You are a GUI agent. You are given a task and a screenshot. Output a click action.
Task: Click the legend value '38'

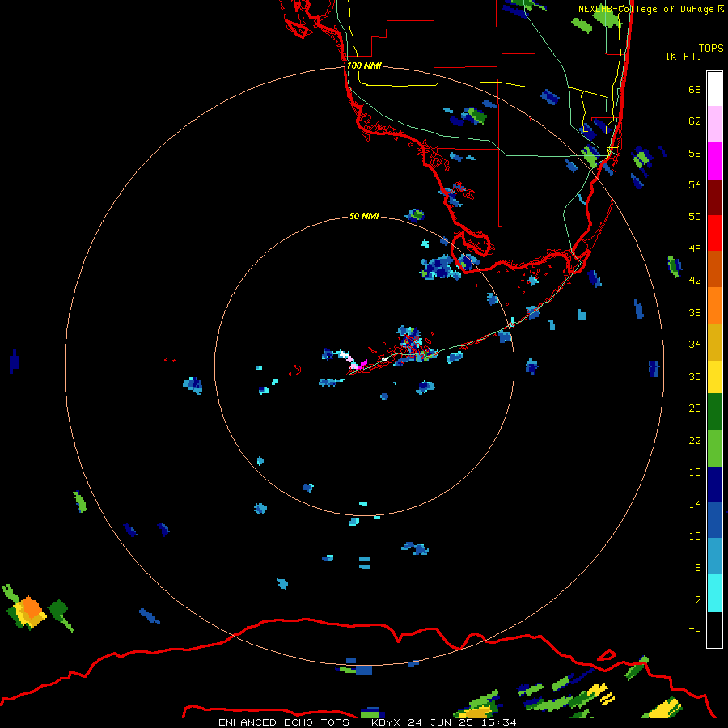(x=695, y=313)
